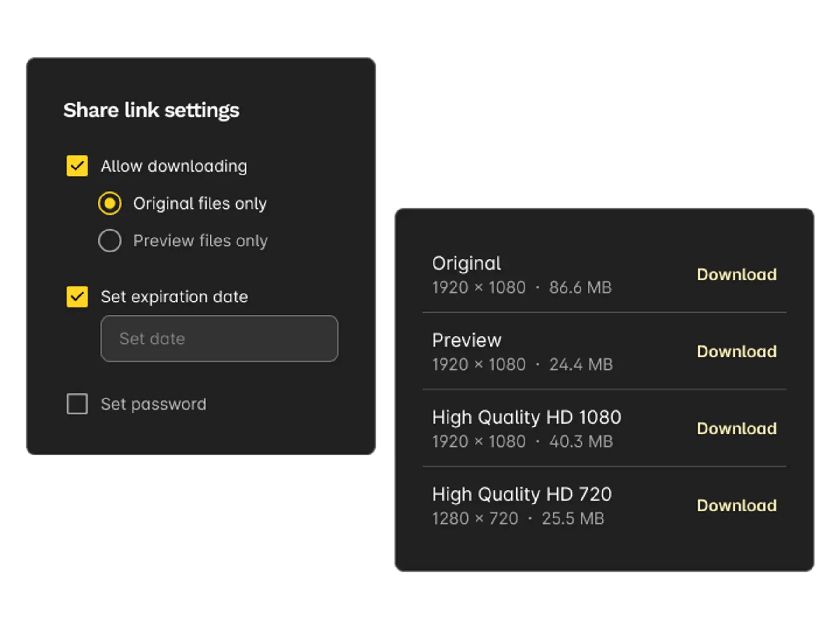Download the Original 86.6 MB file
Image resolution: width=840 pixels, height=630 pixels.
pos(736,275)
